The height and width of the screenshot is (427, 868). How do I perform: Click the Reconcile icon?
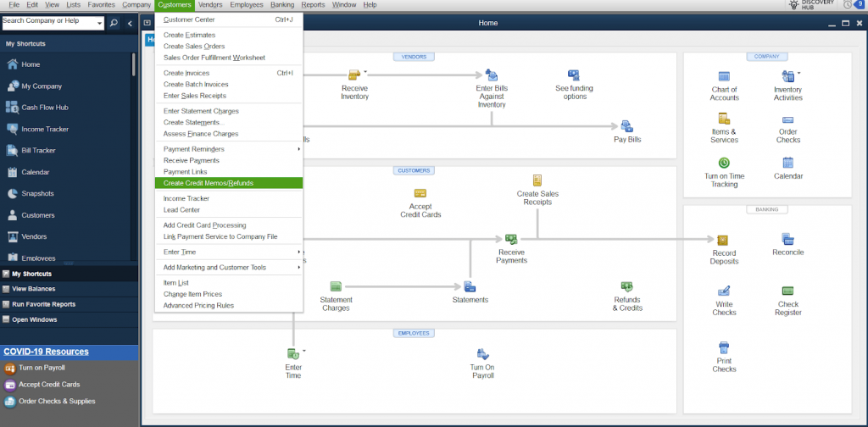787,239
